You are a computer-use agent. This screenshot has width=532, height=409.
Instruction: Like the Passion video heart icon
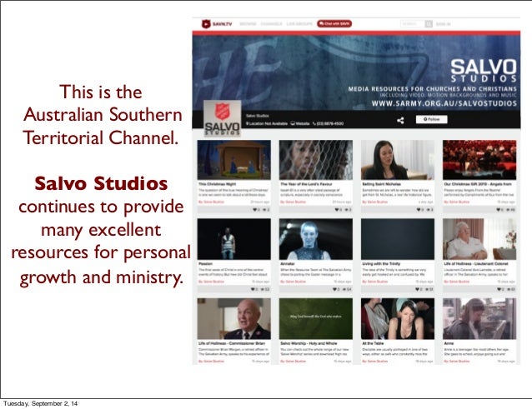(x=253, y=289)
